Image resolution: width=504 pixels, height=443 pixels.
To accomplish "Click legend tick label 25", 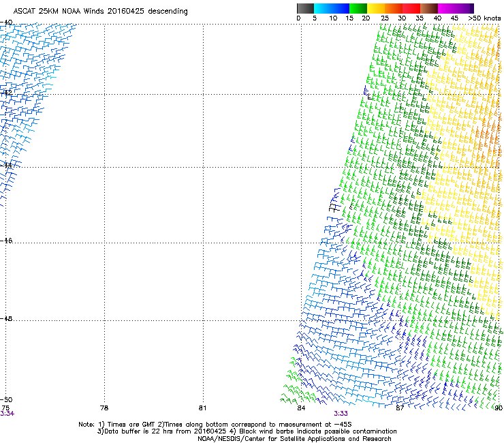I will pos(385,18).
